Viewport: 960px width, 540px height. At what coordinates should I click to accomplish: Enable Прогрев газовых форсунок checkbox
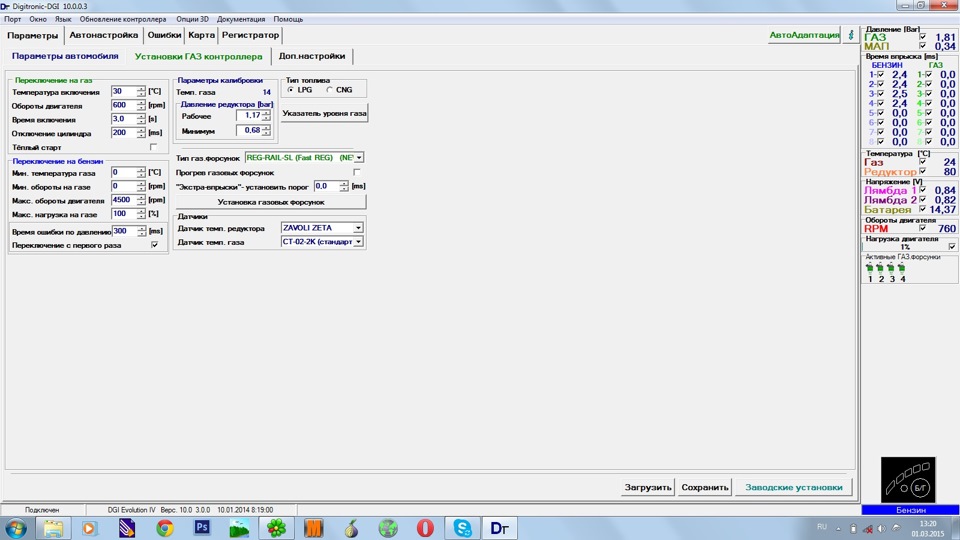pyautogui.click(x=357, y=172)
